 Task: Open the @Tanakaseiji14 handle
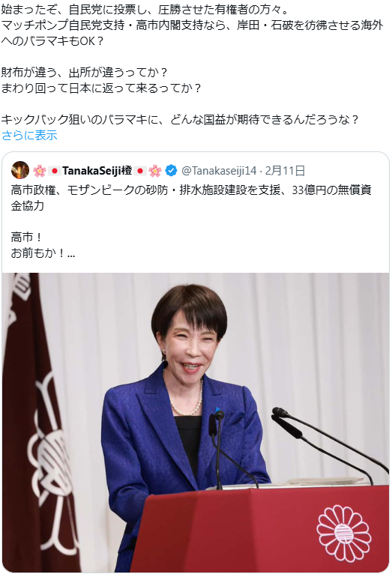click(219, 171)
